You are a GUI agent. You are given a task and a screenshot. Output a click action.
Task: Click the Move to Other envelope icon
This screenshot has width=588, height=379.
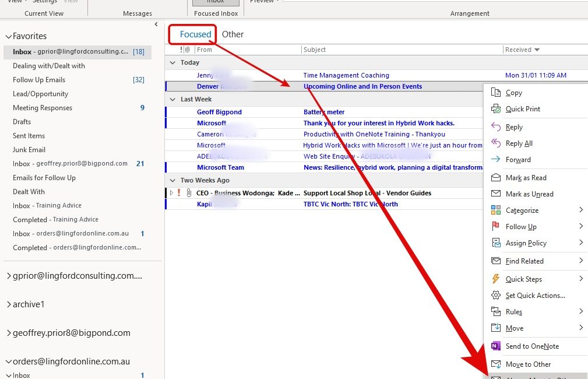click(x=496, y=364)
